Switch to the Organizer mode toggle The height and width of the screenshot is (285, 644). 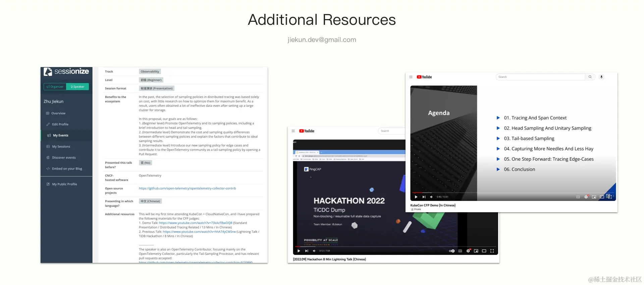[x=55, y=87]
